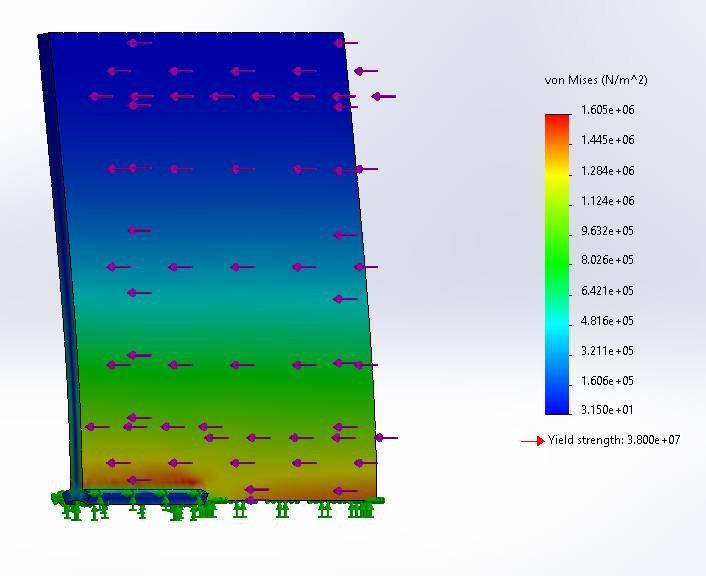Pick the green middle band of the legend bar
The width and height of the screenshot is (706, 576).
click(x=557, y=262)
